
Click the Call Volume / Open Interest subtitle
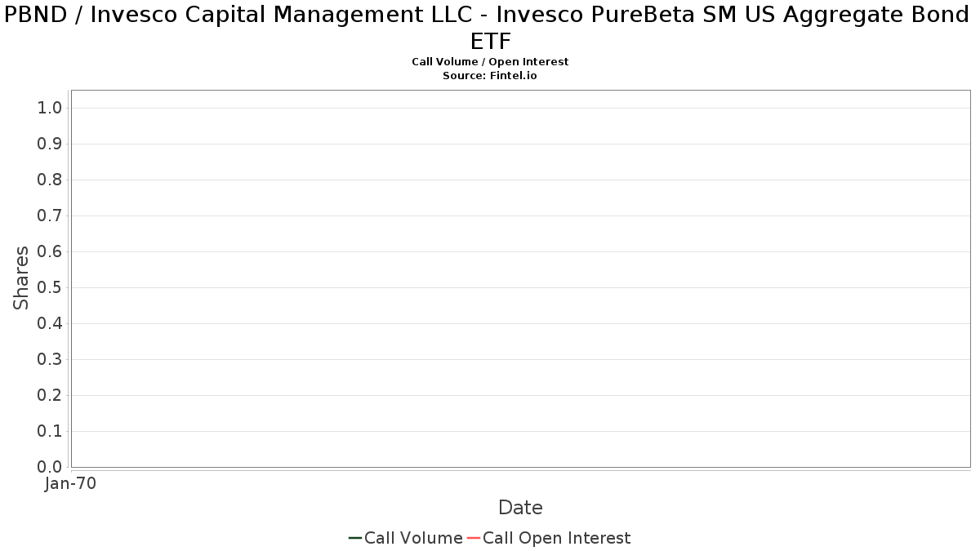(490, 62)
